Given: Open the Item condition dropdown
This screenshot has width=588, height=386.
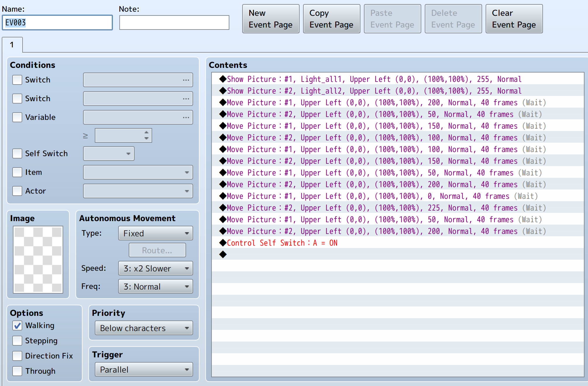Looking at the screenshot, I should click(138, 172).
